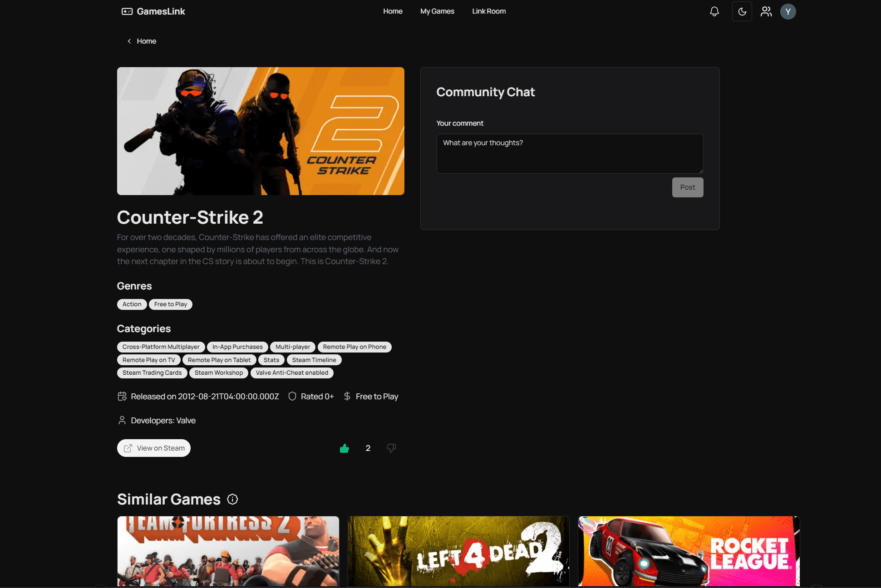Click the Free to Play genre tag
This screenshot has width=881, height=588.
tap(170, 304)
